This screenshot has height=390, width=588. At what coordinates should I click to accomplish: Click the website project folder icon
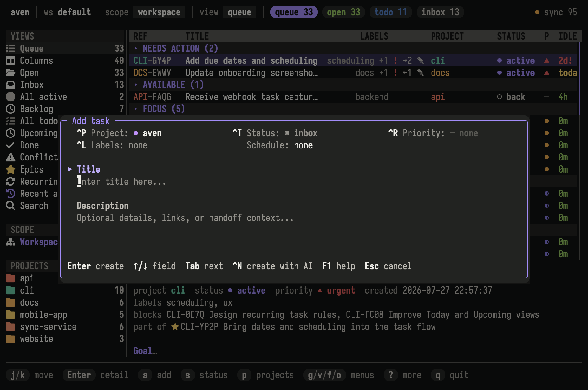(11, 339)
